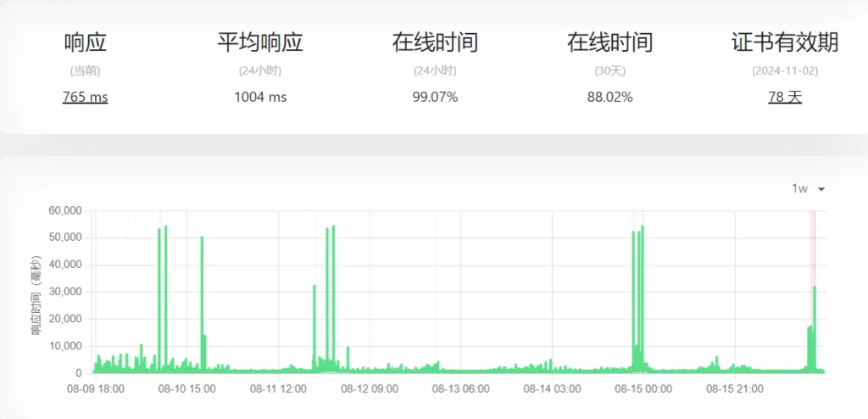Click the 响应 heading
The image size is (868, 419).
(x=85, y=42)
